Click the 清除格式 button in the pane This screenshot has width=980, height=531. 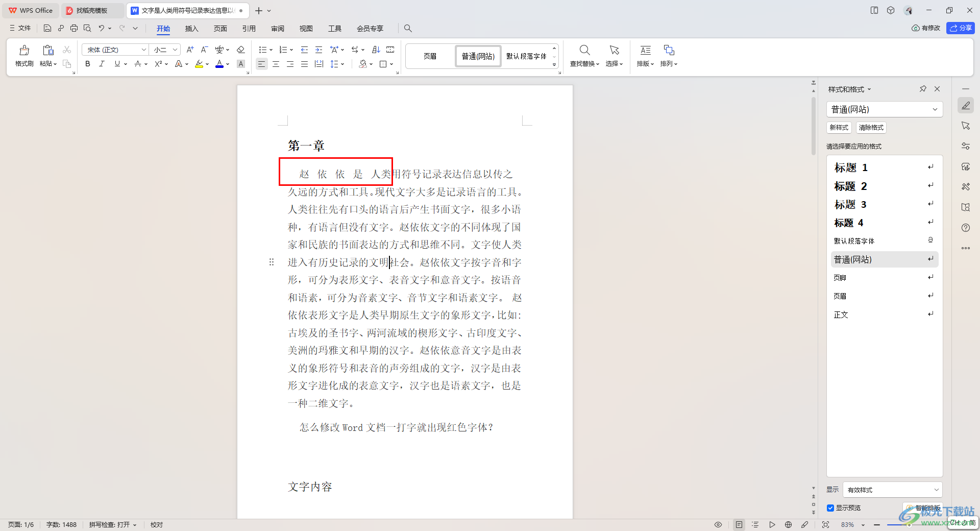(x=871, y=128)
